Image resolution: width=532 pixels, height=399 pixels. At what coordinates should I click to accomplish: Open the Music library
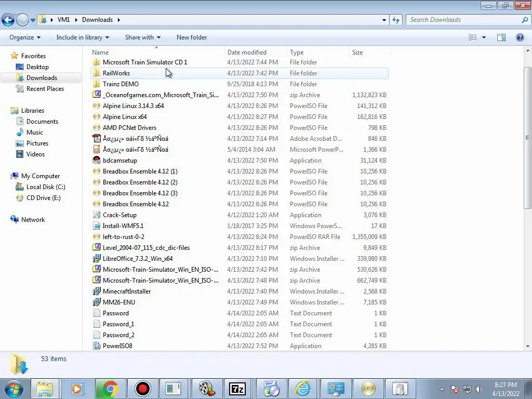click(x=35, y=132)
